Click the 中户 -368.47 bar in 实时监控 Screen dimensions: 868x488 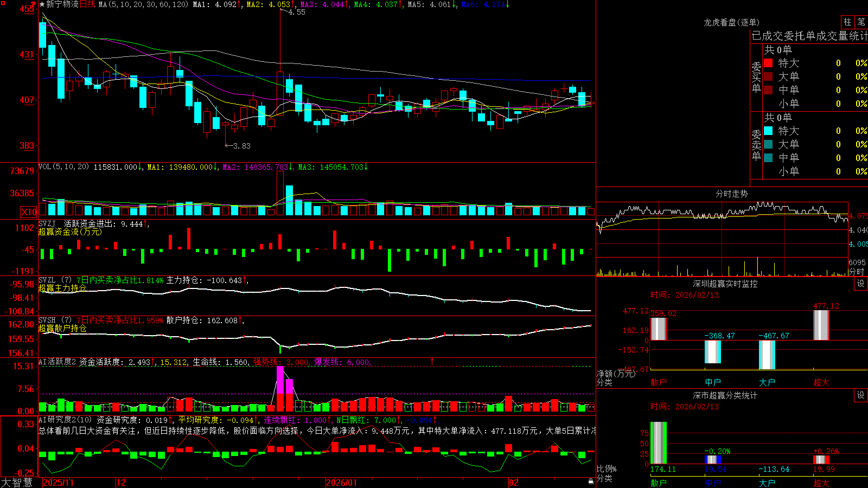tap(713, 352)
